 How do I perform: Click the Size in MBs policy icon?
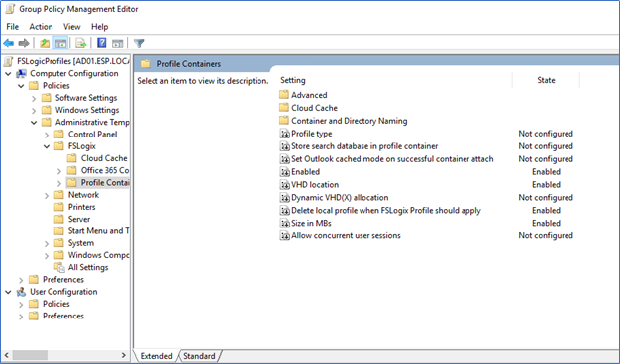[284, 224]
